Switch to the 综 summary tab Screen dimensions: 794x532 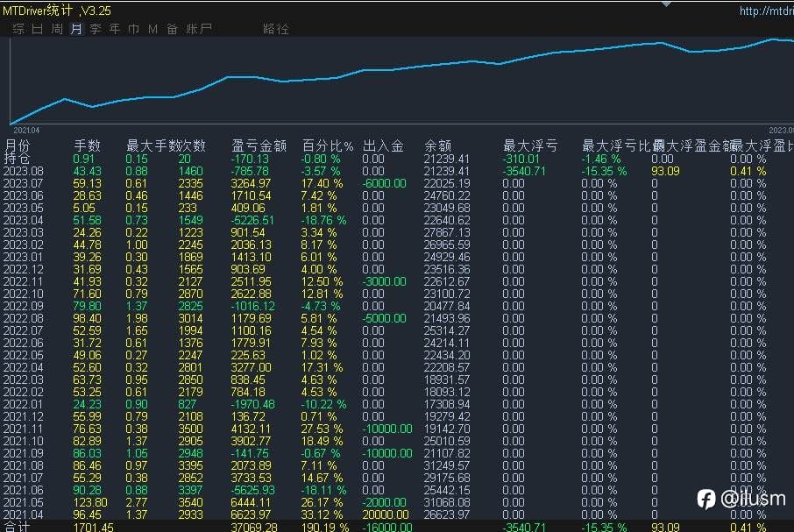[x=18, y=29]
